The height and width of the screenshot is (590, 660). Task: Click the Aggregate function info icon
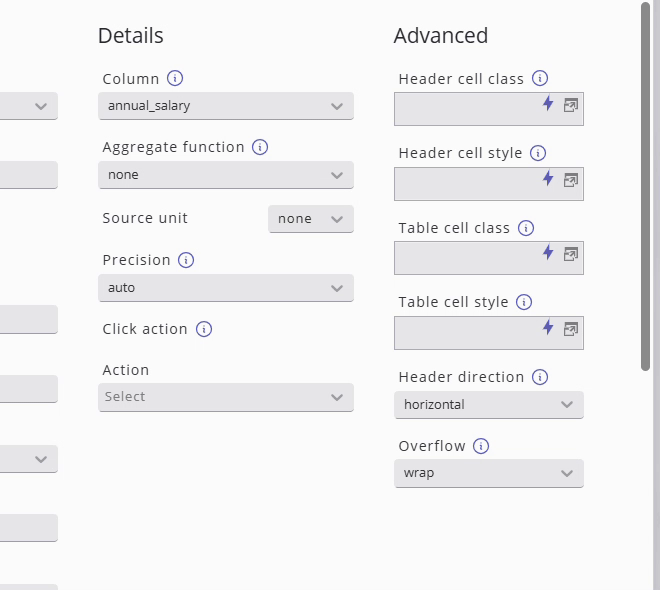(x=260, y=147)
